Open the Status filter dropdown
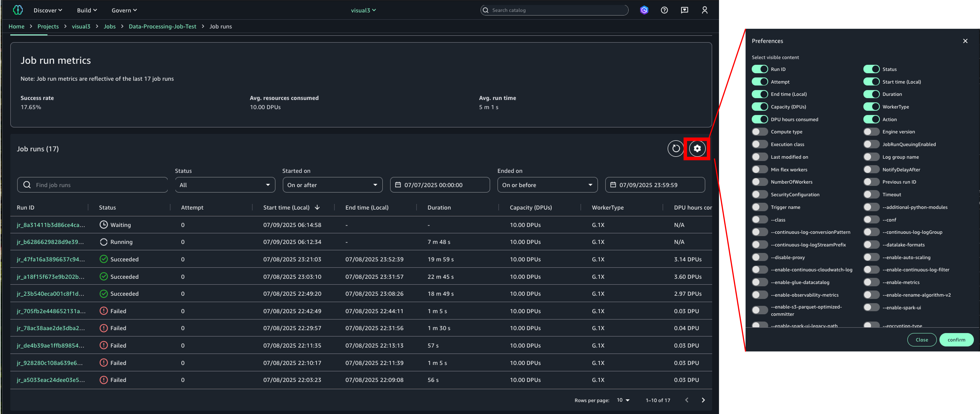The image size is (980, 414). pos(225,185)
